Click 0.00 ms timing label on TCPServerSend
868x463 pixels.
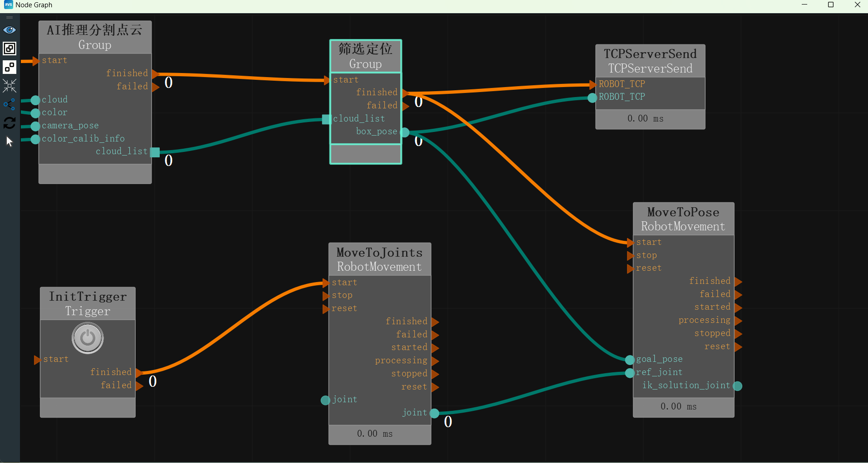point(645,119)
